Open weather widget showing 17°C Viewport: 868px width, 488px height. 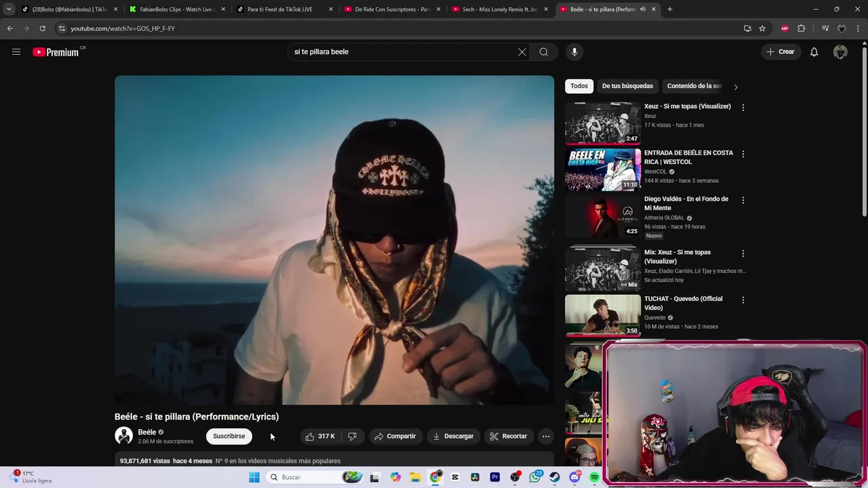click(x=31, y=477)
